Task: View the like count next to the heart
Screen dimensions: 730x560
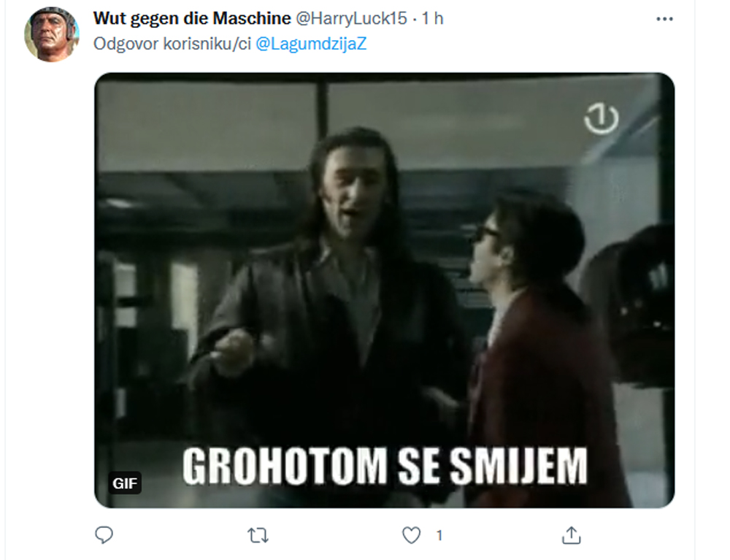Action: [x=439, y=536]
